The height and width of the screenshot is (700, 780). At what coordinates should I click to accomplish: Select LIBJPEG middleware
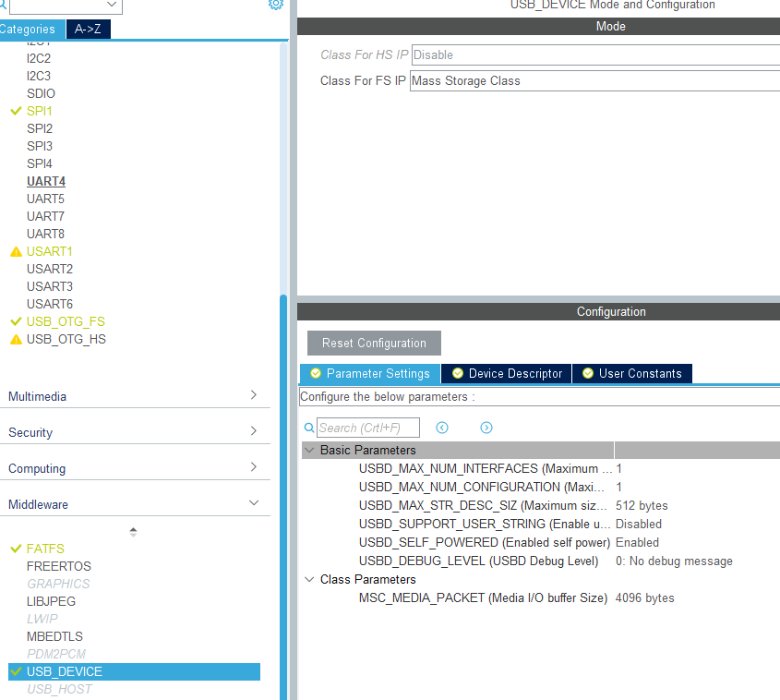[52, 601]
